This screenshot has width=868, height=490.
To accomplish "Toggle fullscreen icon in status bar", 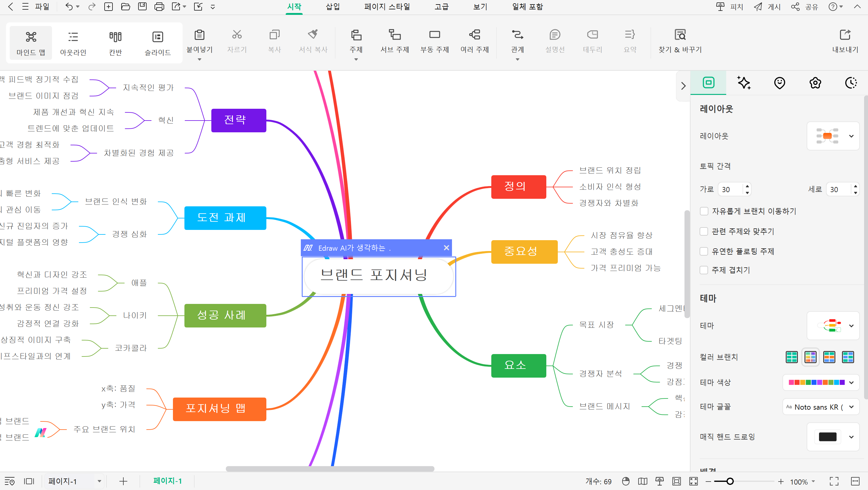I will (834, 481).
